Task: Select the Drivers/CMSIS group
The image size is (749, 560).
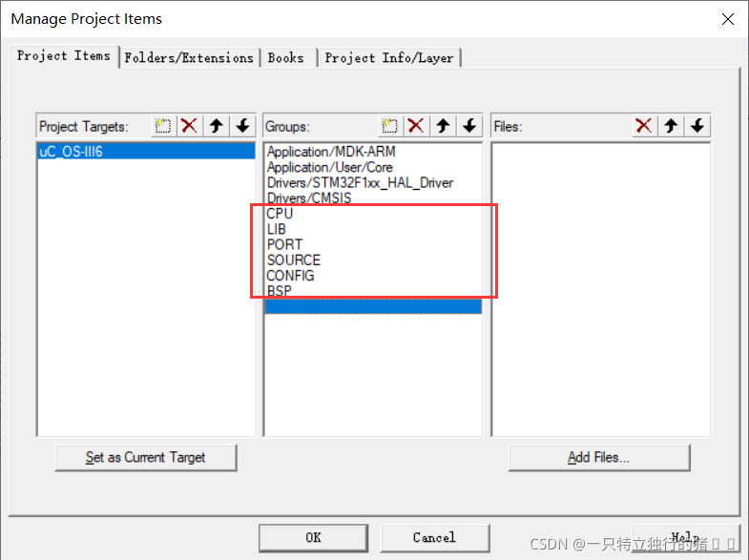Action: pyautogui.click(x=373, y=197)
